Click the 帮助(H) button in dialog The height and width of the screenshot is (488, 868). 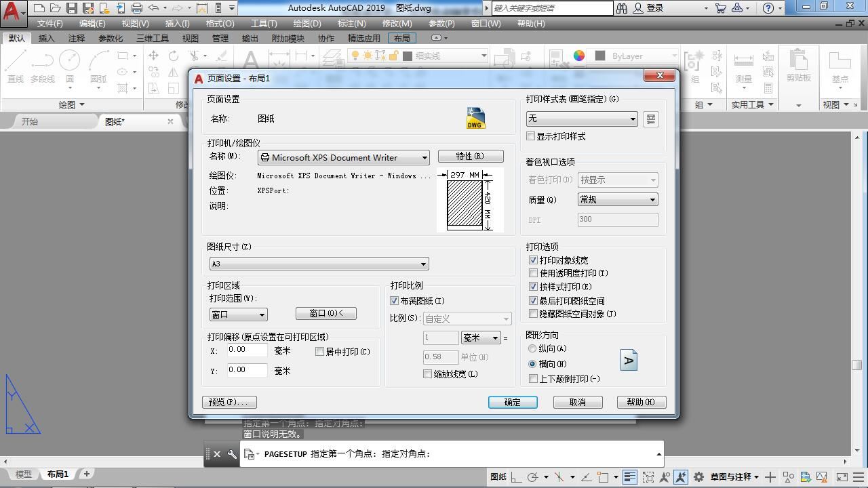click(x=642, y=403)
